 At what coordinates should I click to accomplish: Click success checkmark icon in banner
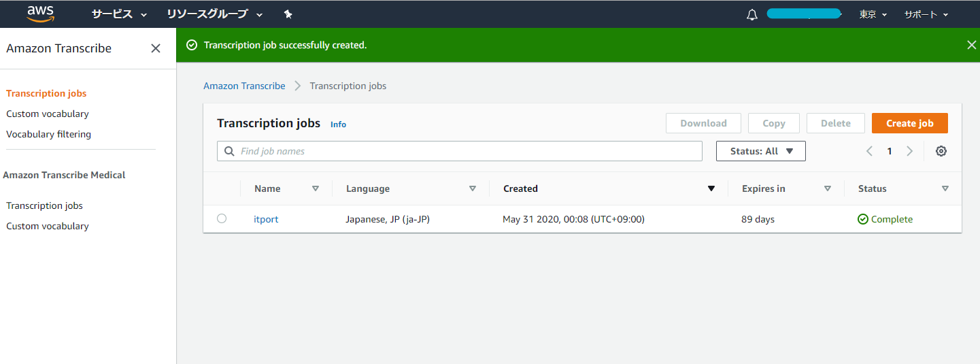(192, 45)
